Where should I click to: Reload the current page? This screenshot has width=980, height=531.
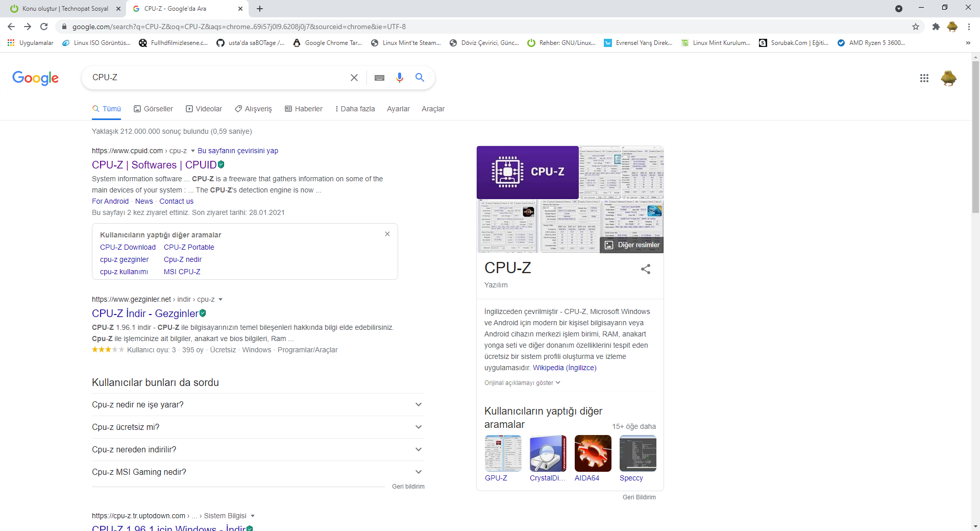pos(44,27)
